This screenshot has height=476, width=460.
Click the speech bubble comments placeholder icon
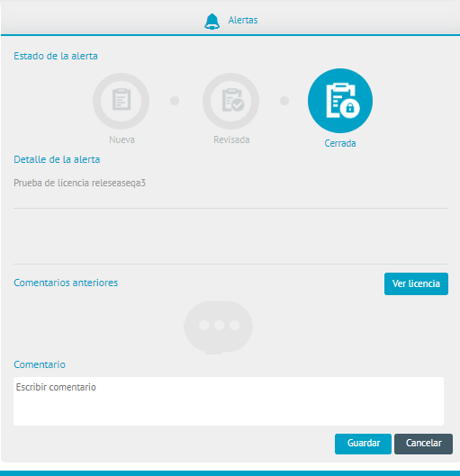click(218, 328)
